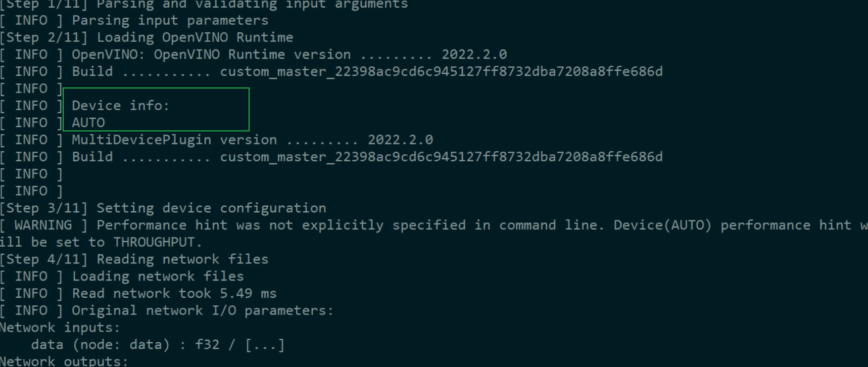Click the '[Step 3/11] Setting device configuration' line
Screen dimensions: 868x367
coord(163,208)
